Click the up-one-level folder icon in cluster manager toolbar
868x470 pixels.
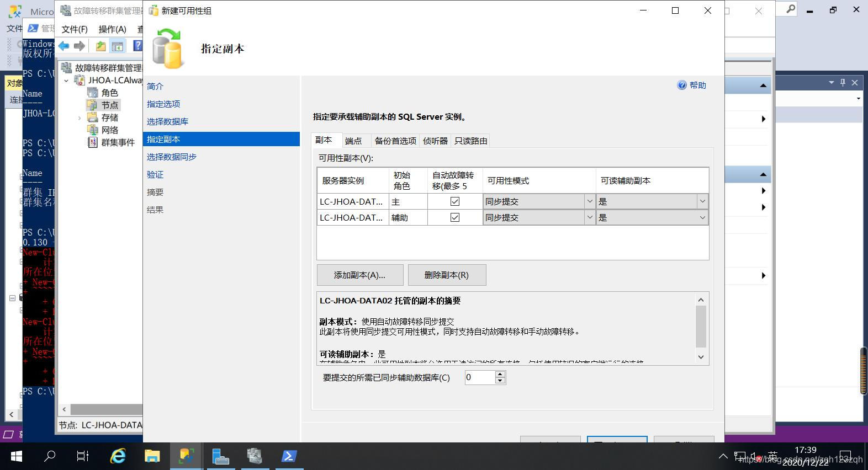click(x=100, y=46)
